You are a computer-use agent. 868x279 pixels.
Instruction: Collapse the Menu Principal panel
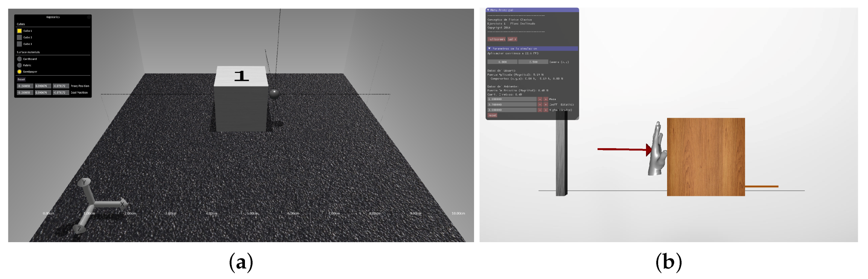click(x=488, y=10)
